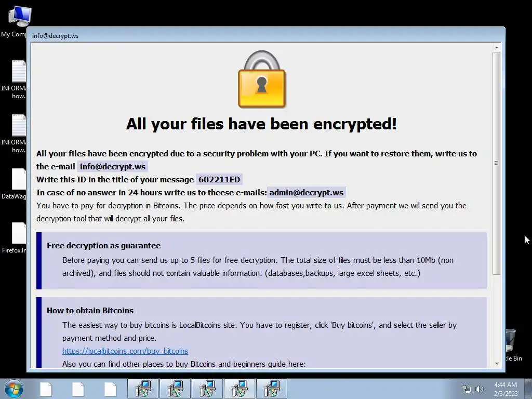Screen dimensions: 532x399
Task: Click the volume speaker tray icon
Action: (480, 389)
